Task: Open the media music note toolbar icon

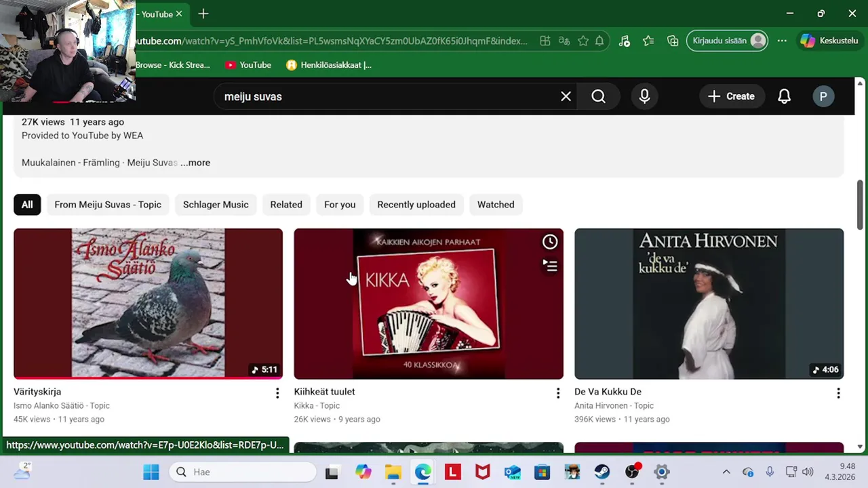Action: [625, 41]
